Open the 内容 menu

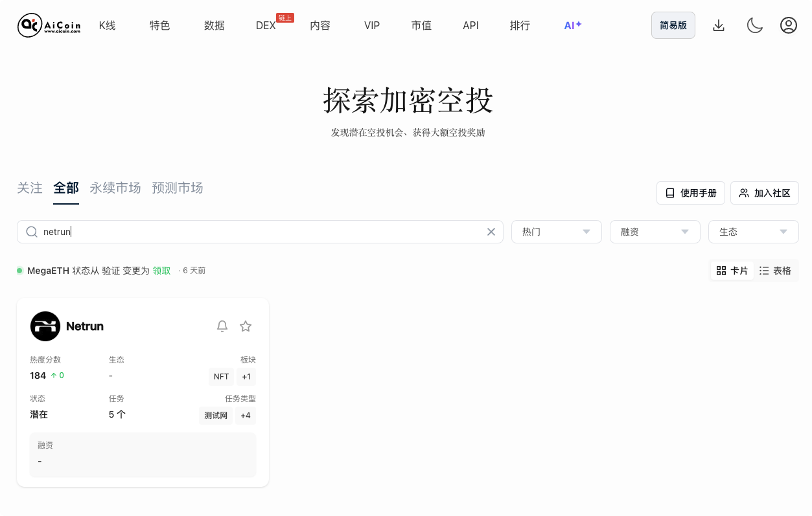tap(320, 25)
